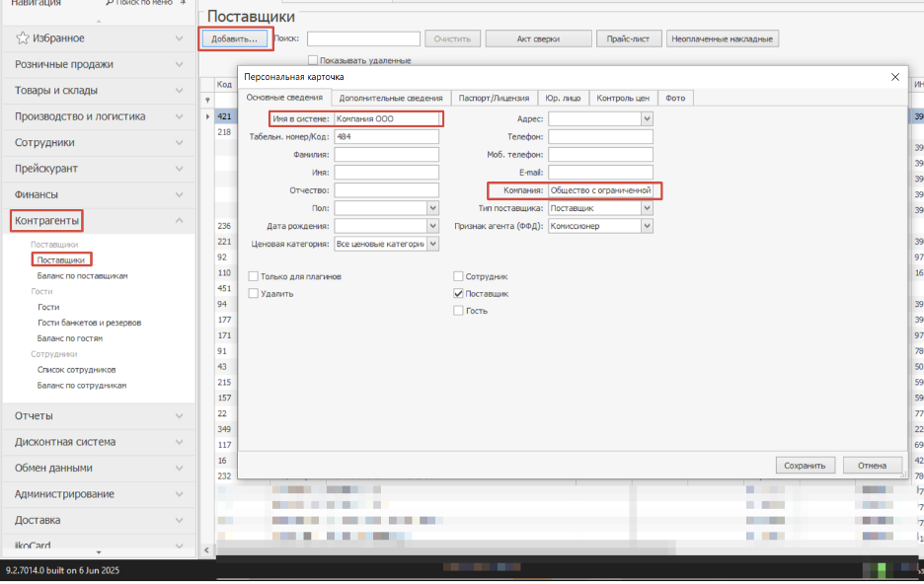Image resolution: width=924 pixels, height=584 pixels.
Task: Click the Очистить button
Action: point(452,38)
